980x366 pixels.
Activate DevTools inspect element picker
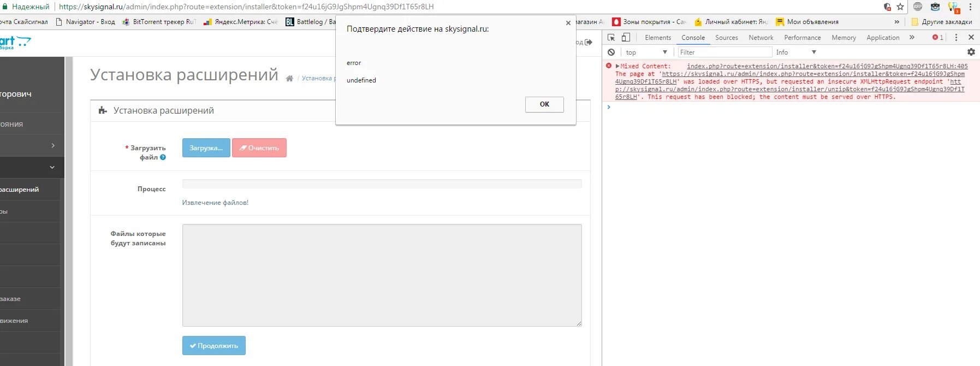click(611, 37)
